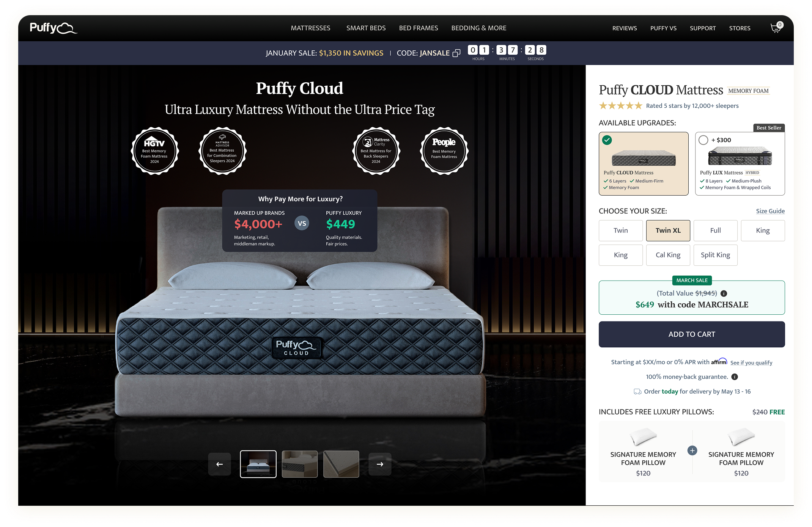Click the info icon beside Total Value

(724, 293)
